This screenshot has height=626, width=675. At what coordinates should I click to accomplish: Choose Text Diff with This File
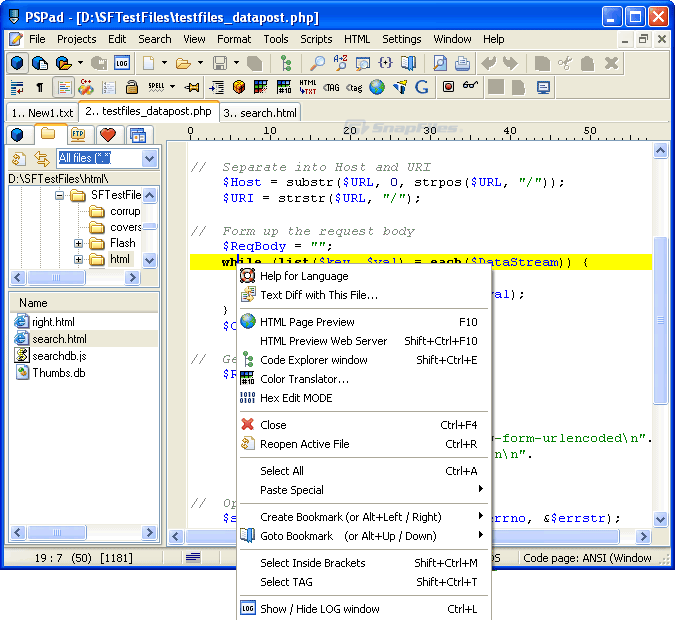364,295
